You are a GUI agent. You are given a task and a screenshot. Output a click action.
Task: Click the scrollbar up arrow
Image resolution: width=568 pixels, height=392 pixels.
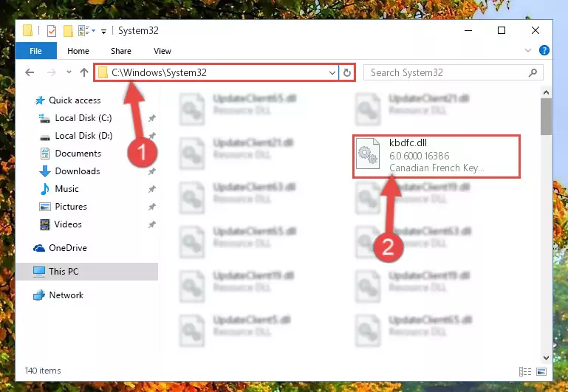546,93
